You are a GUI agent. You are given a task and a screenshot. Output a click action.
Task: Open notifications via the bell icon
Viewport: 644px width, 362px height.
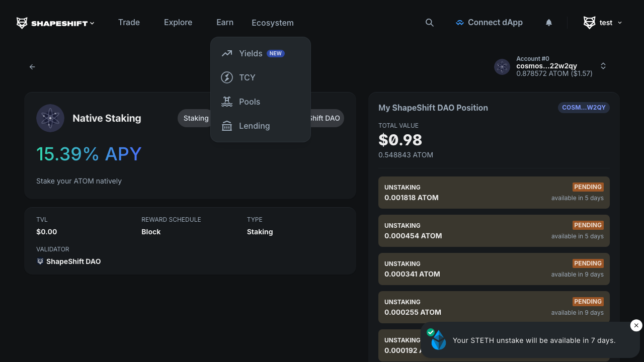(x=548, y=23)
